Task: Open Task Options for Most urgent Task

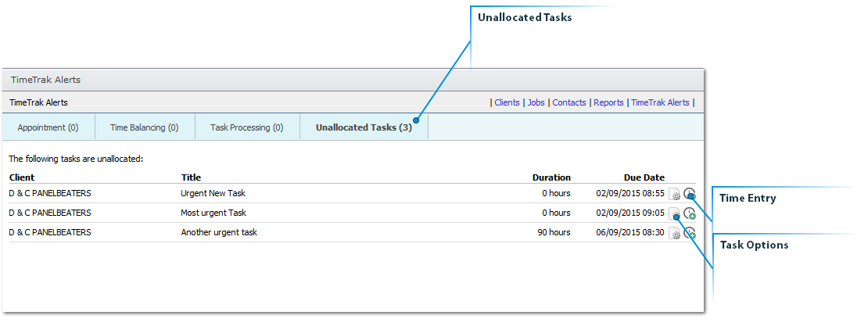Action: point(675,213)
